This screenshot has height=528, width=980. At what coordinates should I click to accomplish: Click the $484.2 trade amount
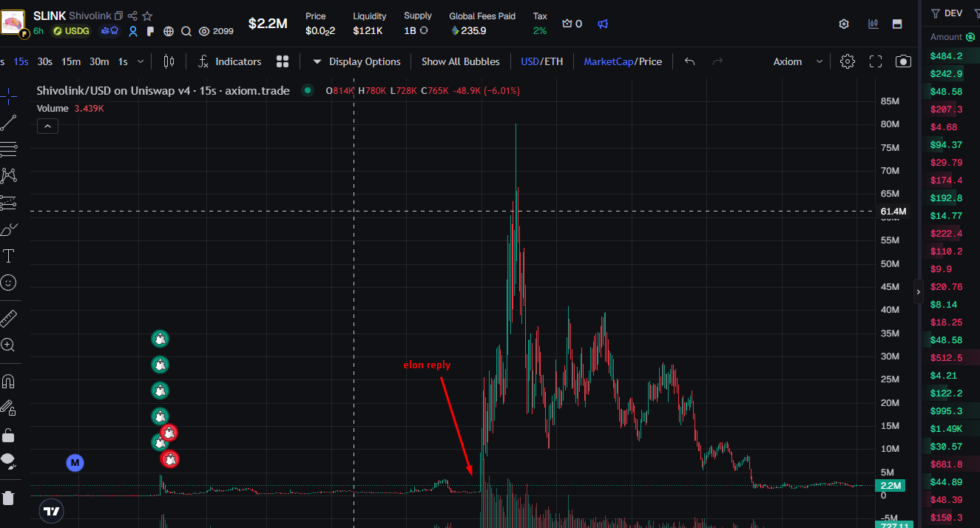pyautogui.click(x=946, y=56)
